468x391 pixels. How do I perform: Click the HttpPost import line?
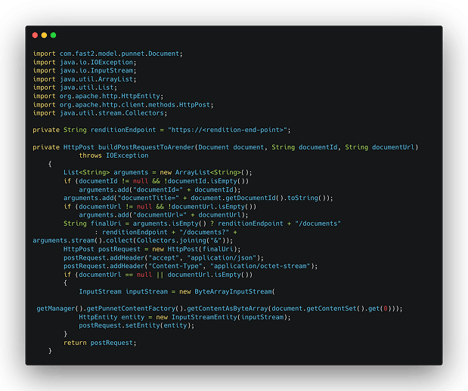123,105
